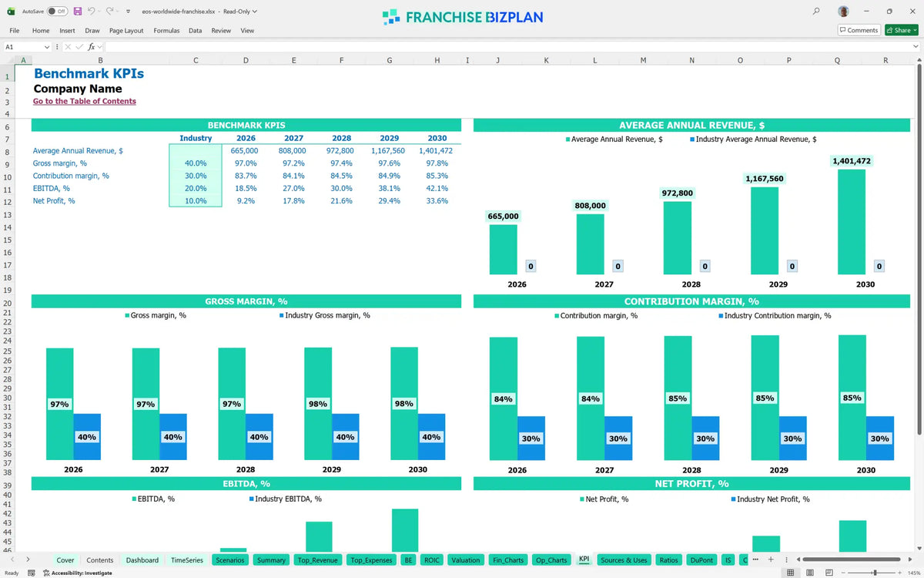The width and height of the screenshot is (924, 578).
Task: Switch to Page Break Preview in status bar
Action: coord(831,573)
